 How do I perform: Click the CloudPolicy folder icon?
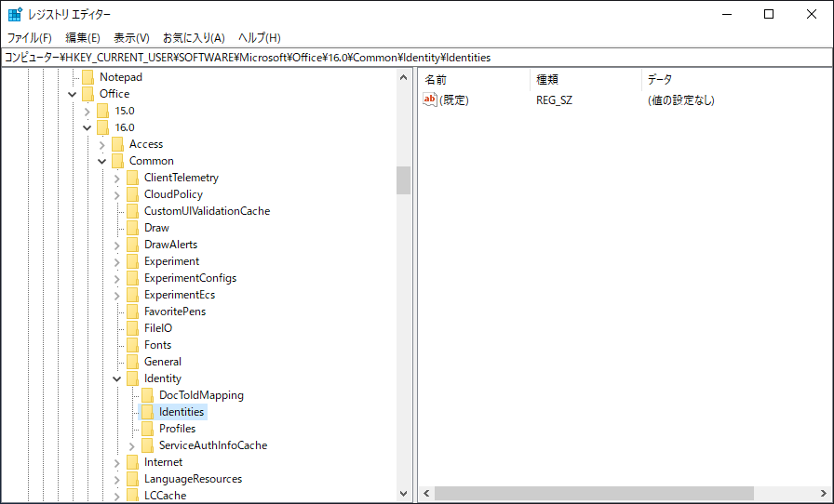click(133, 194)
